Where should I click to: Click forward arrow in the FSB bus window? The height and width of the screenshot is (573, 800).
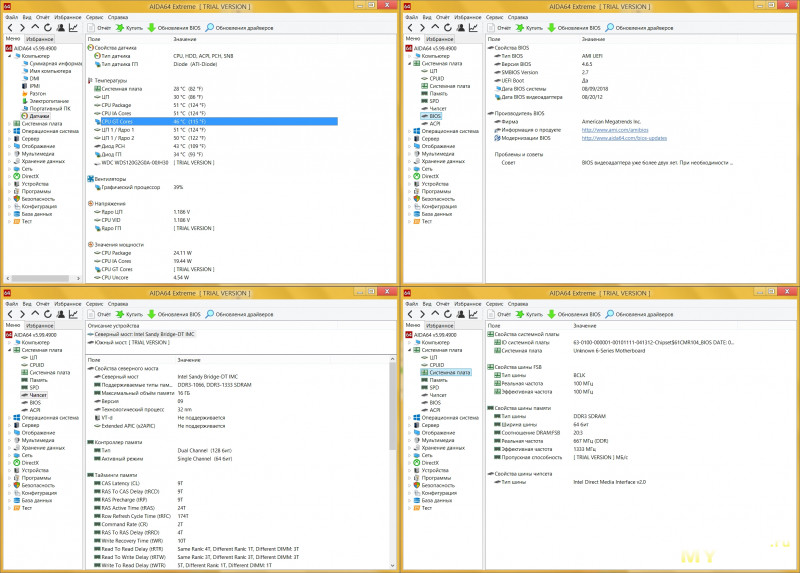422,314
